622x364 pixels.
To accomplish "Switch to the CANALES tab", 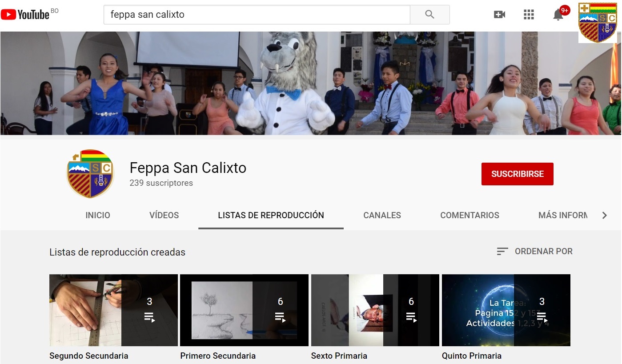I will [382, 216].
